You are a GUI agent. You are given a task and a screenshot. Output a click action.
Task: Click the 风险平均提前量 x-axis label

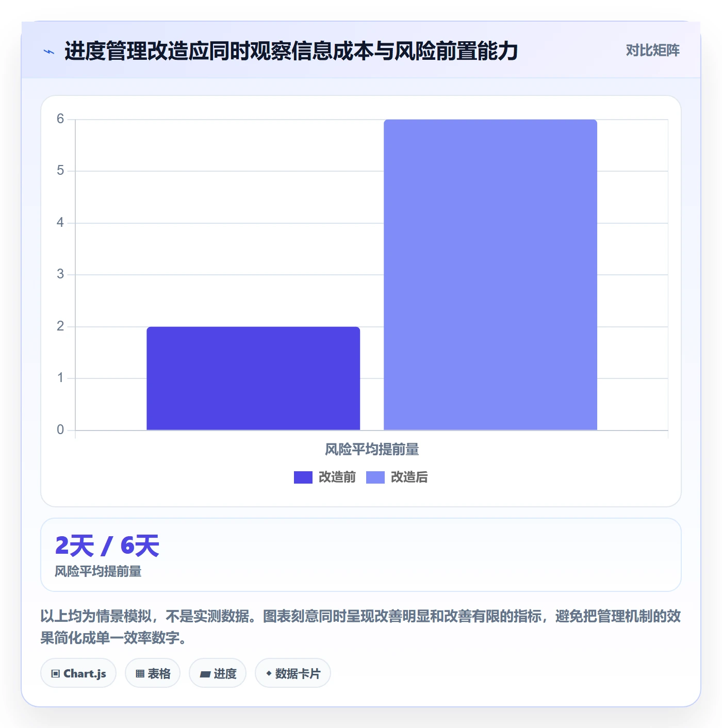click(372, 450)
